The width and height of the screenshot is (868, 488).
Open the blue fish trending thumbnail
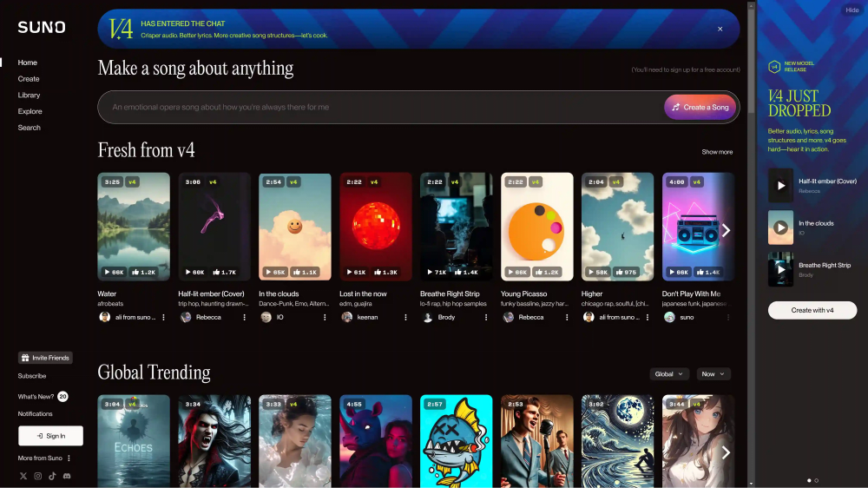[457, 441]
